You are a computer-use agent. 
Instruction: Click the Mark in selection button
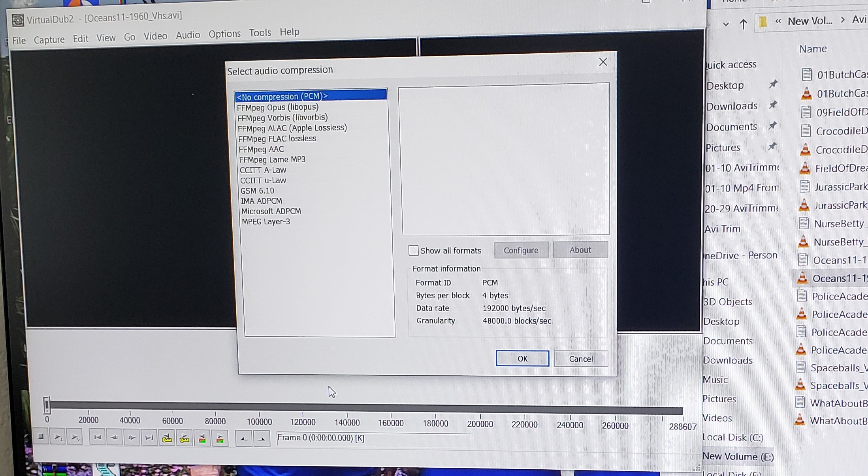click(244, 439)
